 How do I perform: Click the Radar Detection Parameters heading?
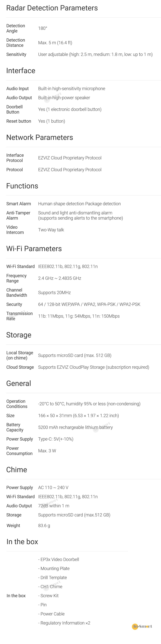pos(52,8)
